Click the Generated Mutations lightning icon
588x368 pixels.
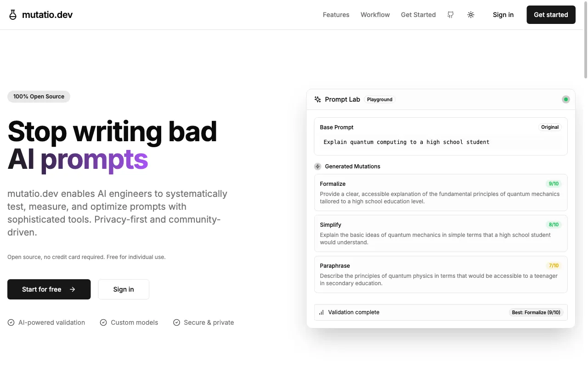[x=317, y=167]
